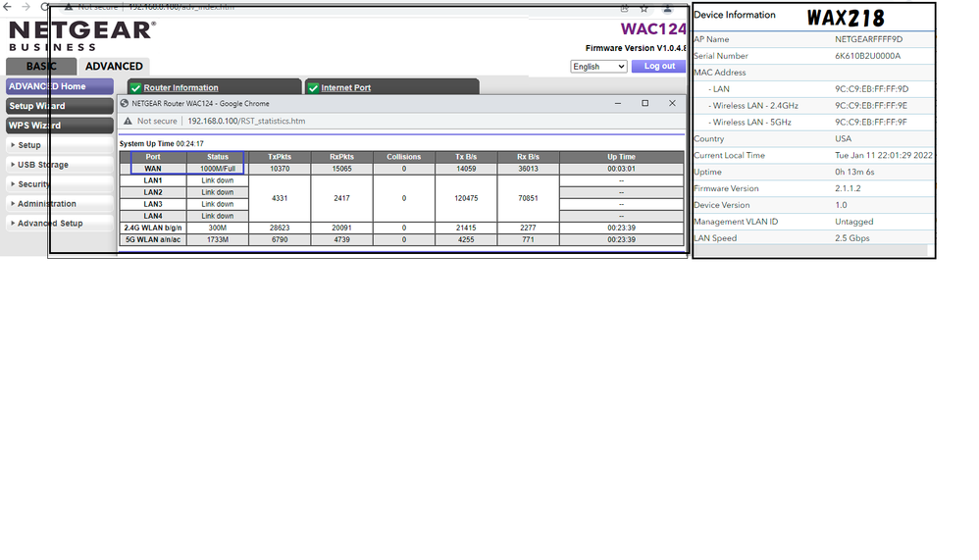Switch to the ADVANCED tab
Viewport: 979px width, 560px height.
coord(114,66)
